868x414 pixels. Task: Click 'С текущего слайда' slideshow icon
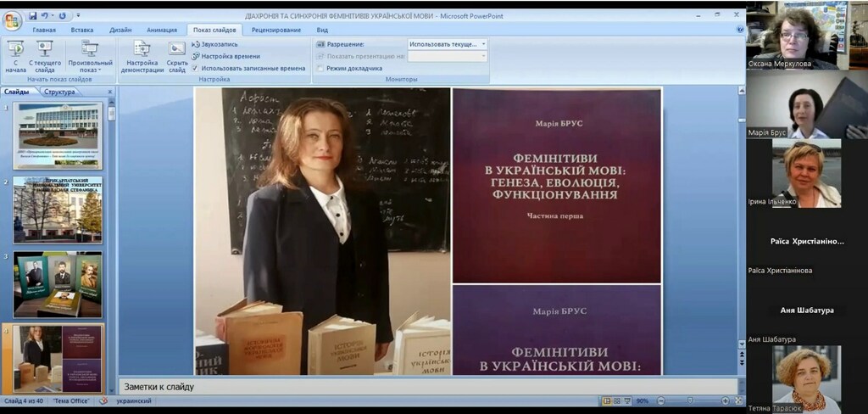(45, 54)
